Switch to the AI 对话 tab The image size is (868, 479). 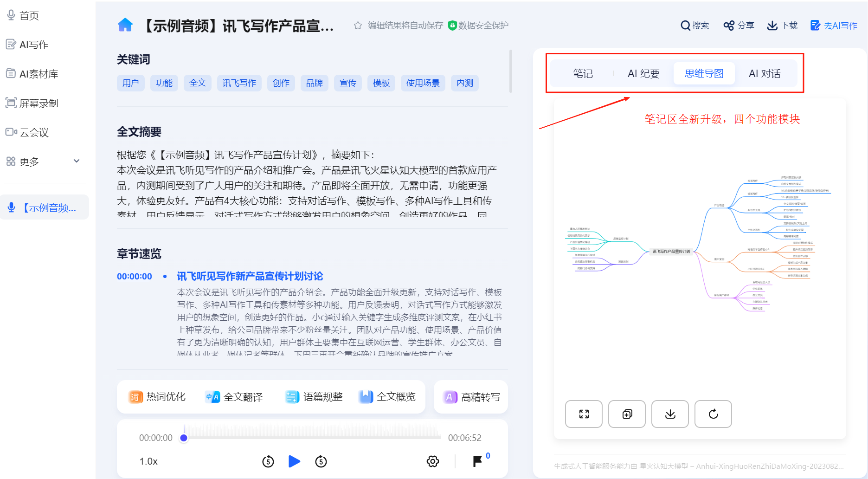pos(765,73)
